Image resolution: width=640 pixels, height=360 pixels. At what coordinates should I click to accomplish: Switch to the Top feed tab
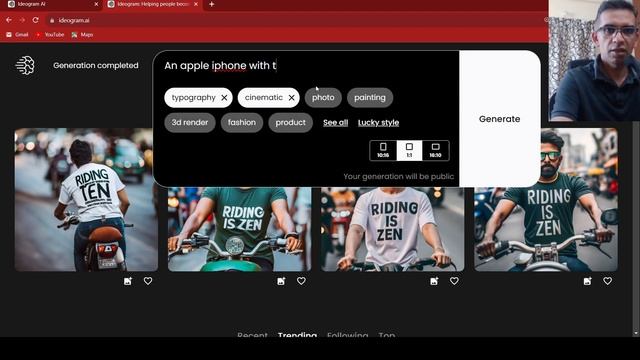click(x=387, y=334)
